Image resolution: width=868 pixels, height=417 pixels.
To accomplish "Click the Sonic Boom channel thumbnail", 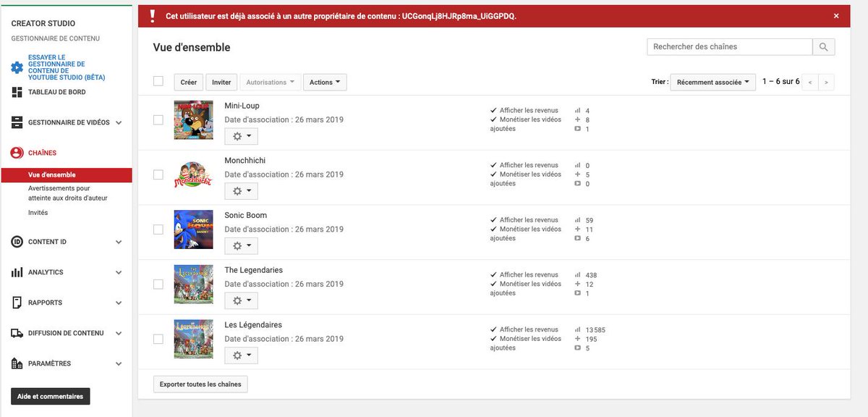I will 194,229.
